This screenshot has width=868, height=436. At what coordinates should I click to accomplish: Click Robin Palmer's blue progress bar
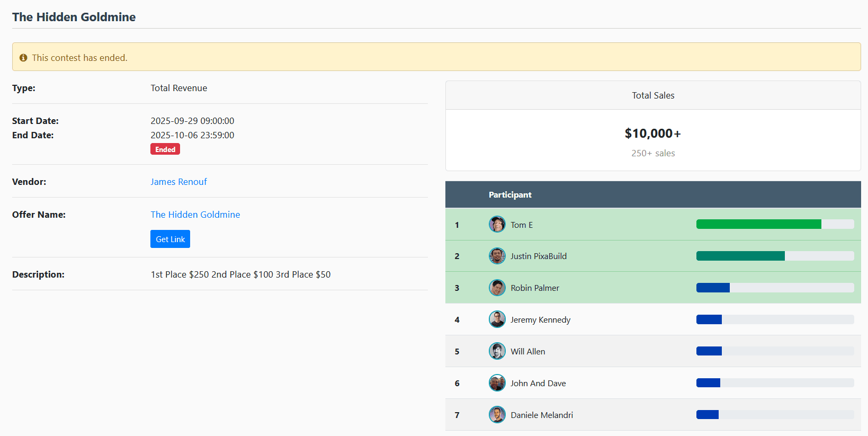713,288
